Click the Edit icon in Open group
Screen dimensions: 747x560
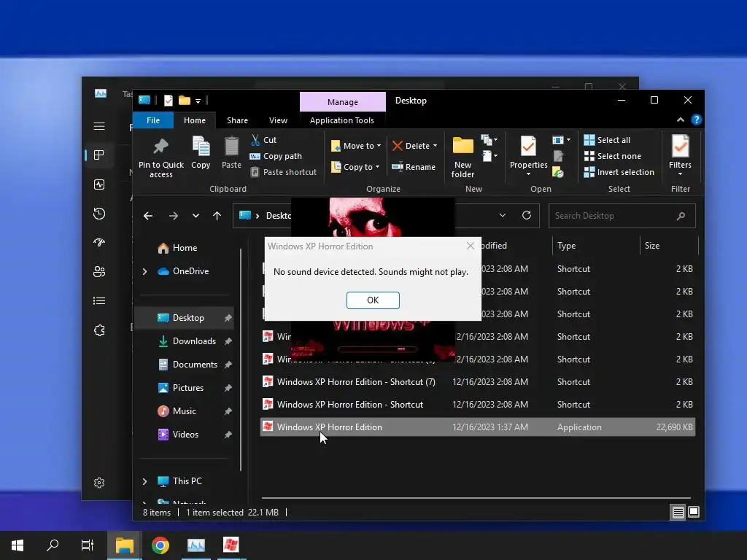click(x=558, y=156)
